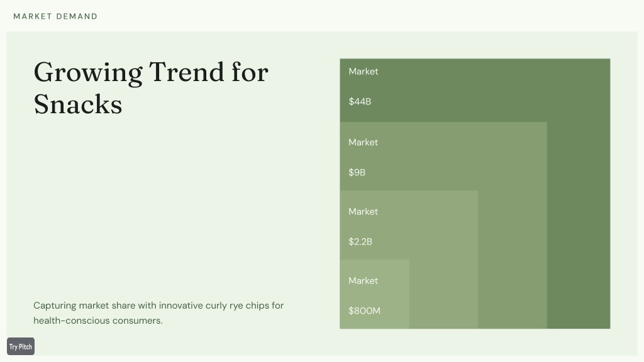Click the top band of the $44B block
This screenshot has height=362, width=644.
point(475,90)
